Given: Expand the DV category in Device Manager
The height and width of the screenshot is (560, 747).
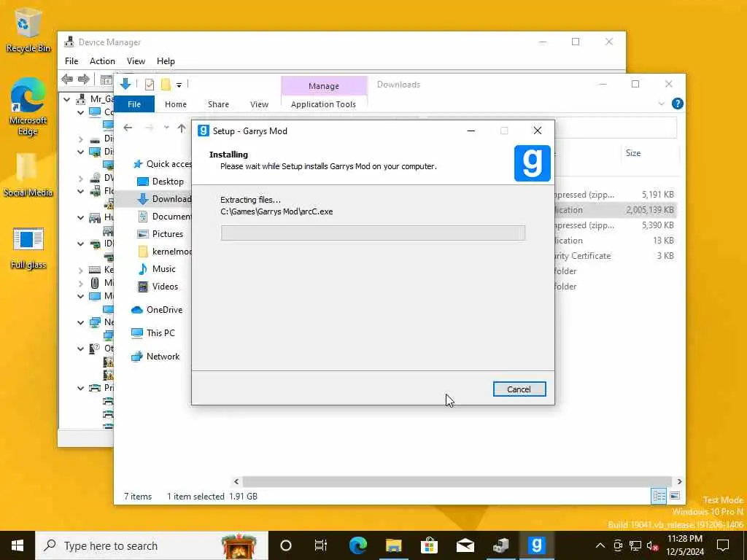Looking at the screenshot, I should [x=80, y=179].
